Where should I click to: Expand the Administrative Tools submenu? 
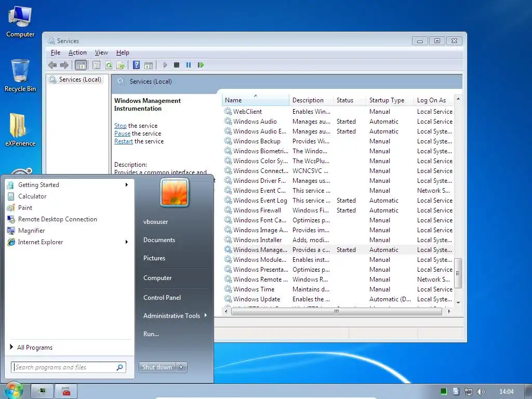click(175, 315)
